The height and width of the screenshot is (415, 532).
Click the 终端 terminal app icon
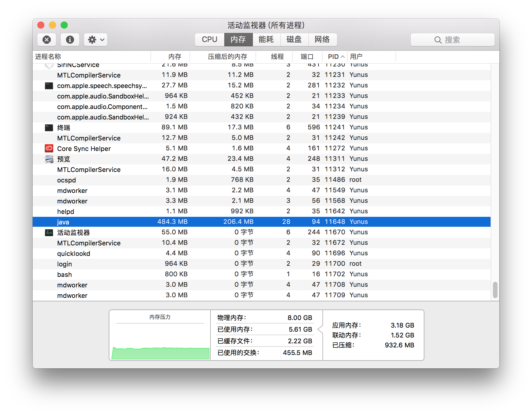[x=49, y=128]
